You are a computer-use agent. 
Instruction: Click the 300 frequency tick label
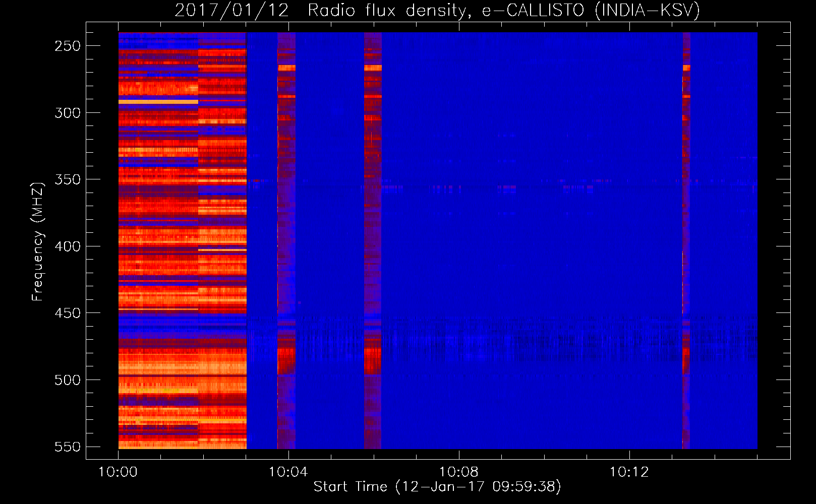[68, 113]
